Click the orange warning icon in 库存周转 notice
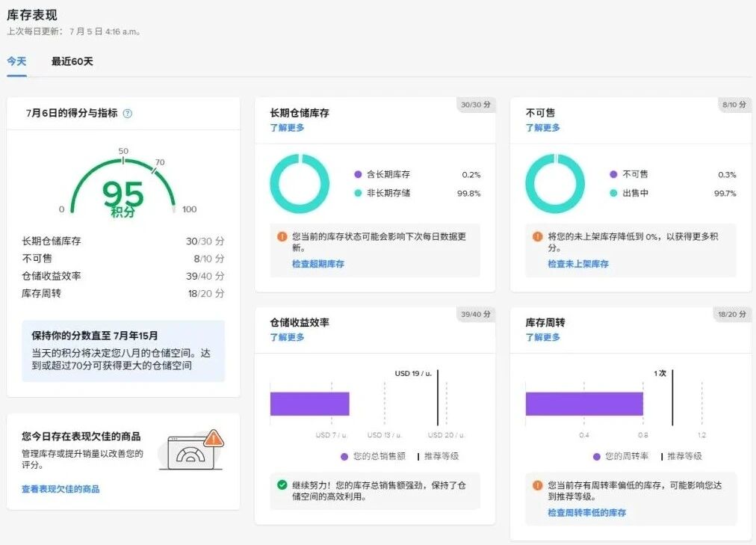 (x=538, y=485)
